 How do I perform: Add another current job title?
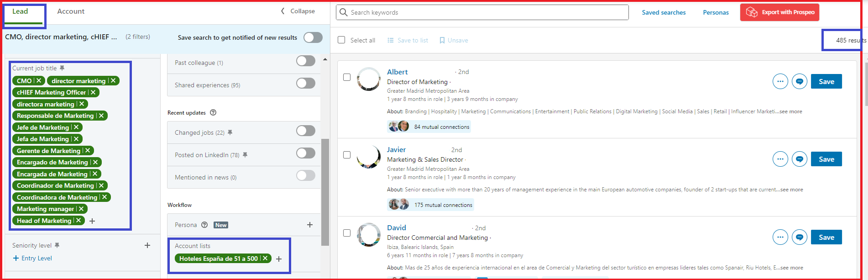pos(92,221)
